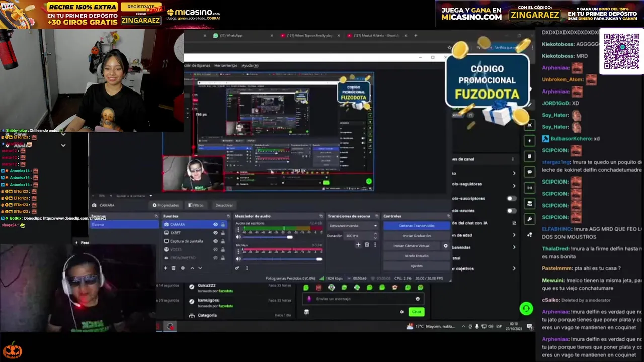The width and height of the screenshot is (644, 362).
Task: Open chat settings gear beside Chat button
Action: (401, 312)
